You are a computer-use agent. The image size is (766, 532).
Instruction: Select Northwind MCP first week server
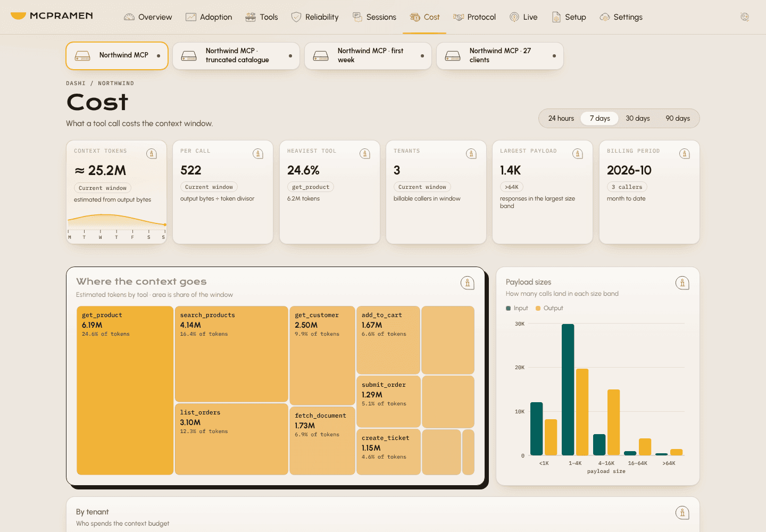[368, 56]
